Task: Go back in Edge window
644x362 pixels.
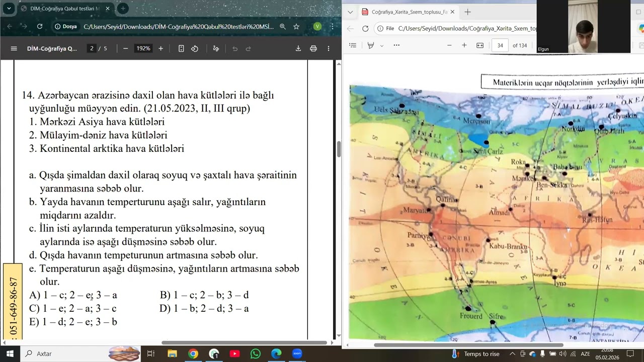Action: click(x=350, y=29)
